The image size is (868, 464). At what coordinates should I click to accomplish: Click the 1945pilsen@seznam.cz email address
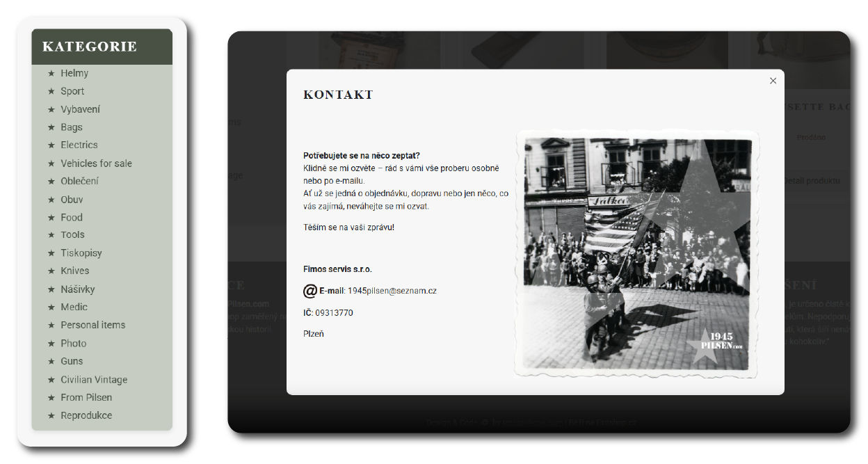[x=392, y=291]
